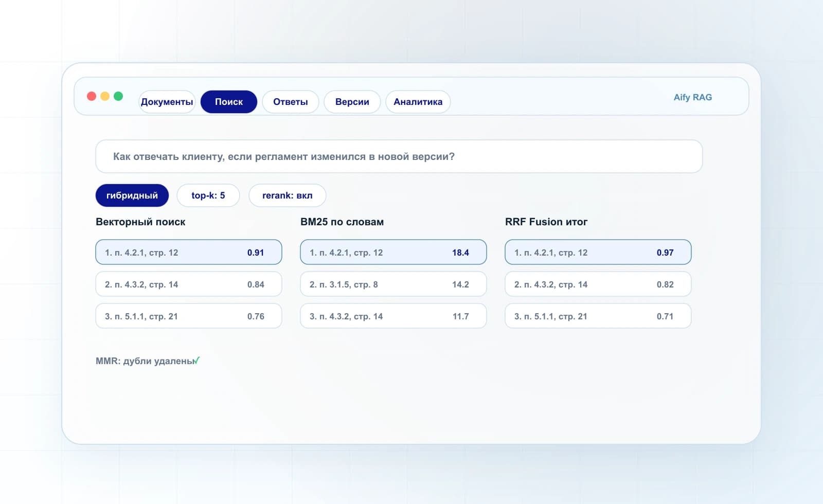The image size is (823, 504).
Task: Select the Поиск tab
Action: click(x=229, y=102)
